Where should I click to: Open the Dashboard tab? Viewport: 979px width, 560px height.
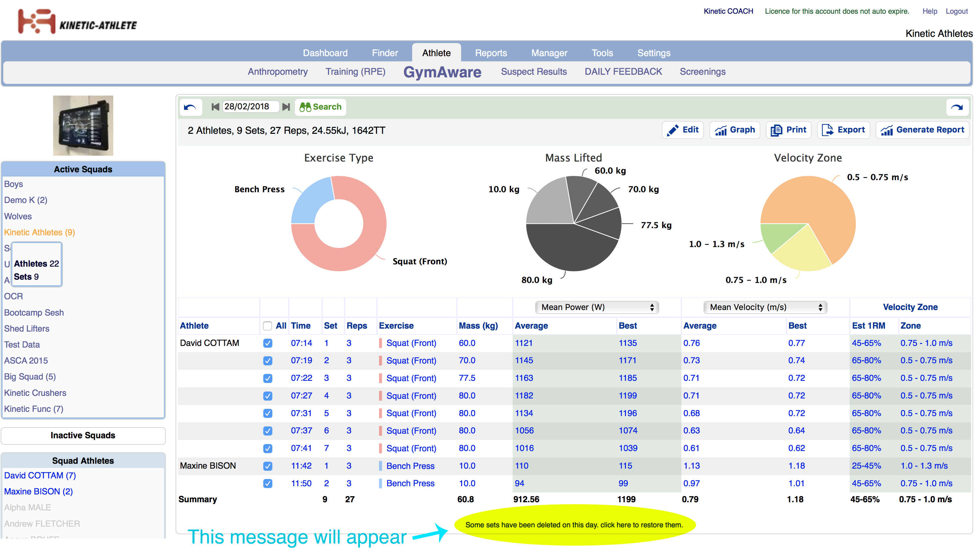(x=325, y=53)
